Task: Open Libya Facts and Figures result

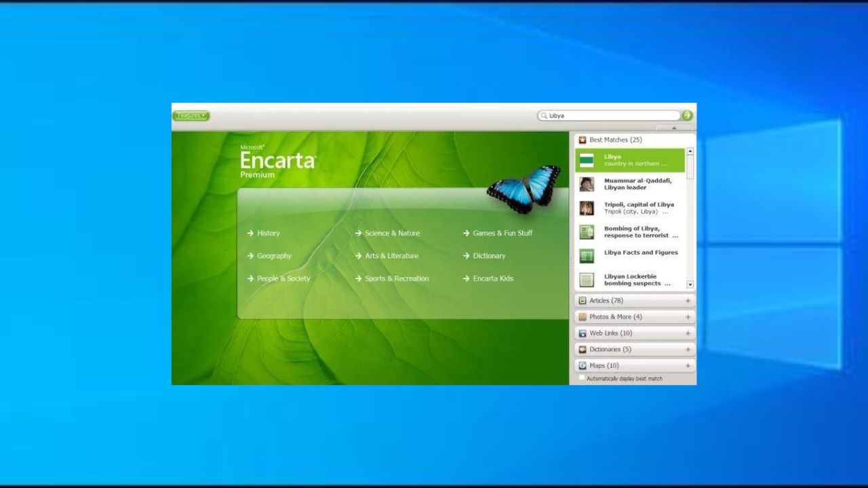Action: (641, 253)
